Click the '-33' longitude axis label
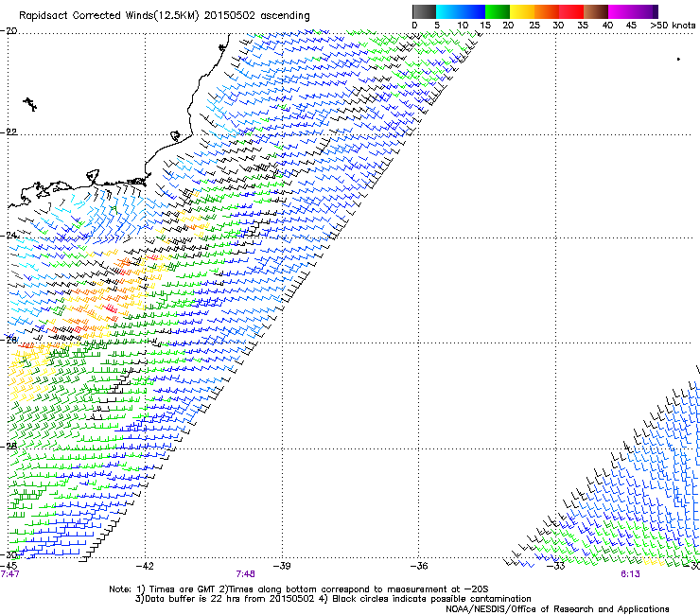 click(x=556, y=566)
